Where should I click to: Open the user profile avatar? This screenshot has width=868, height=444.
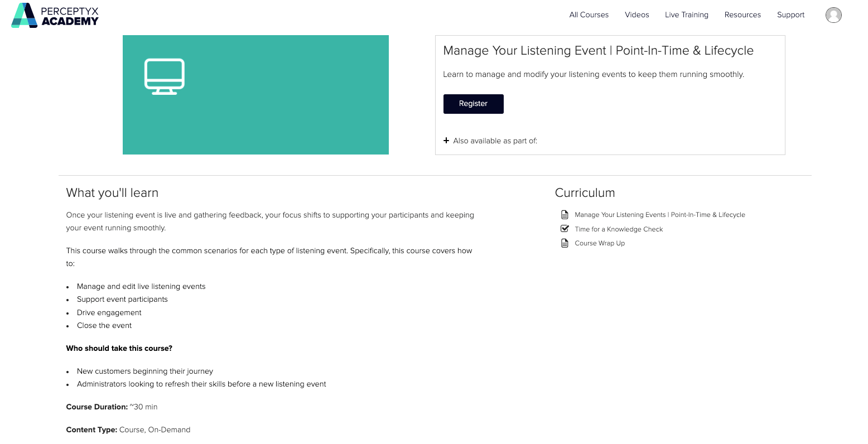pyautogui.click(x=833, y=15)
